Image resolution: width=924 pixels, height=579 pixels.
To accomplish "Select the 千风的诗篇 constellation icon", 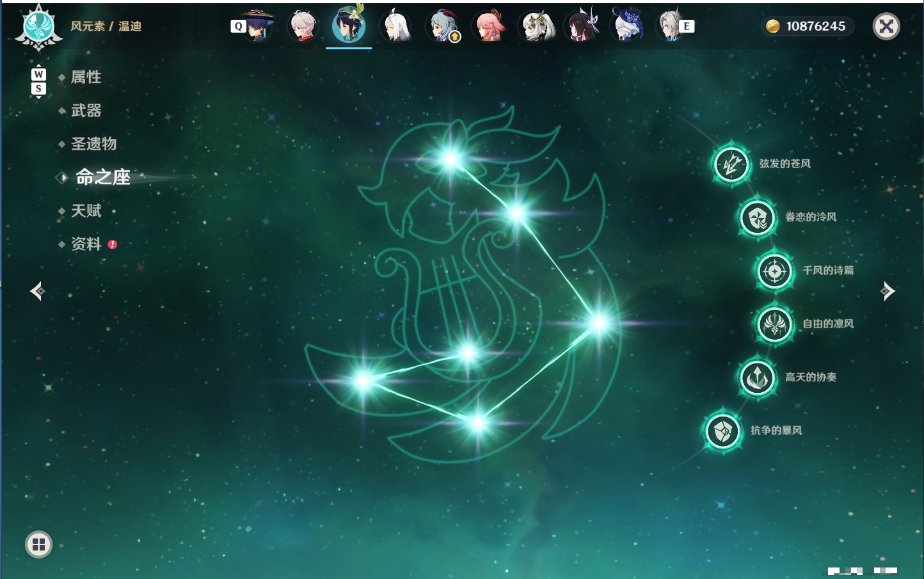I will click(775, 271).
